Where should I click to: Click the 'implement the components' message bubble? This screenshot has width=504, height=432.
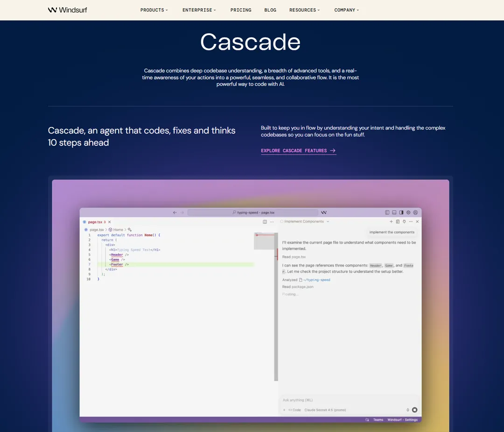click(392, 232)
